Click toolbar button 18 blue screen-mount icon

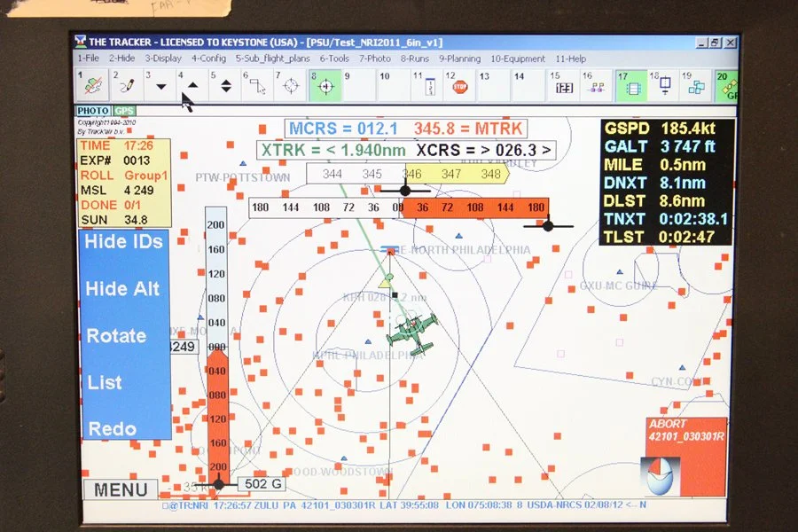[x=664, y=85]
